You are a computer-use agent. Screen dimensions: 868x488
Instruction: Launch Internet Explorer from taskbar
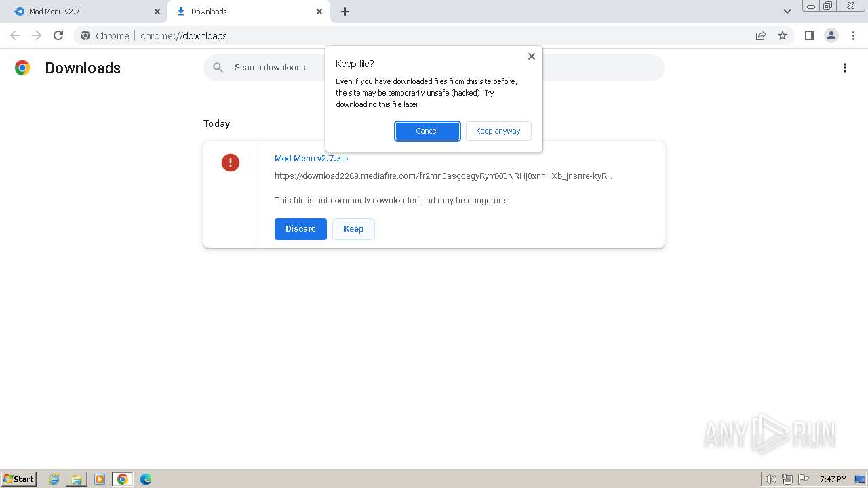(54, 479)
